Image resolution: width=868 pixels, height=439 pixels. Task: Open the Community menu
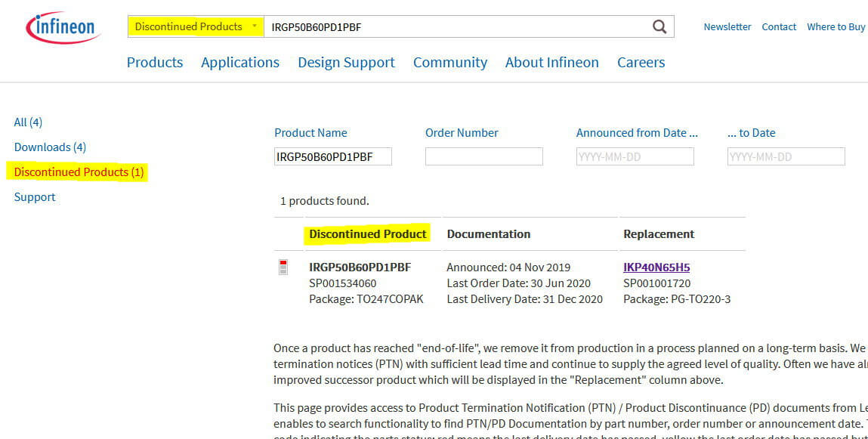pos(450,62)
